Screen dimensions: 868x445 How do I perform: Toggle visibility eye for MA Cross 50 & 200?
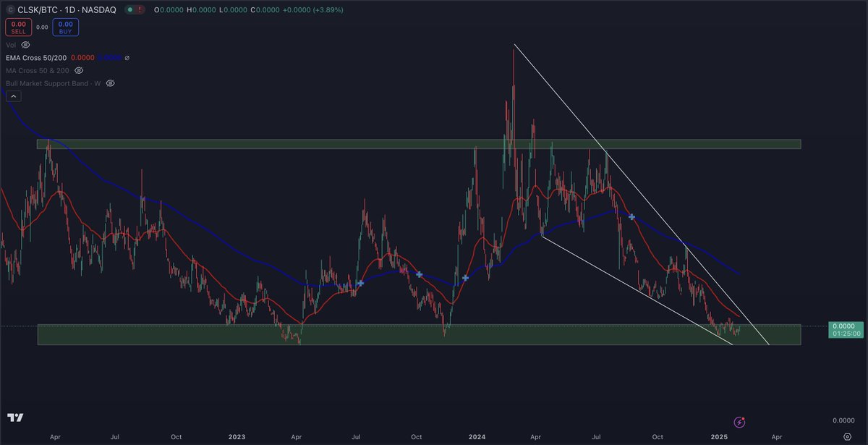coord(79,70)
